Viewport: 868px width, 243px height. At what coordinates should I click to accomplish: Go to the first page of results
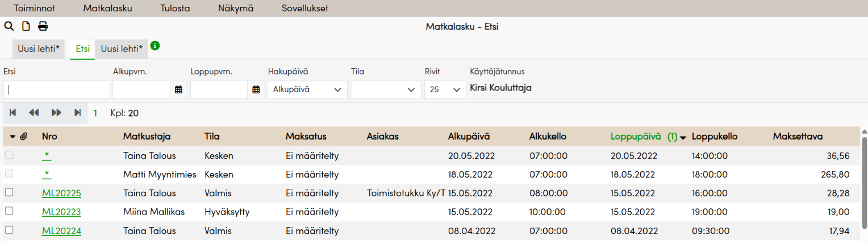tap(12, 113)
